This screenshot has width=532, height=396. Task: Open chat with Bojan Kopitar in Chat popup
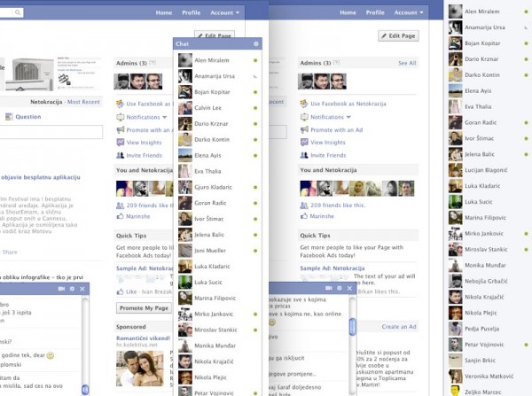[x=217, y=92]
